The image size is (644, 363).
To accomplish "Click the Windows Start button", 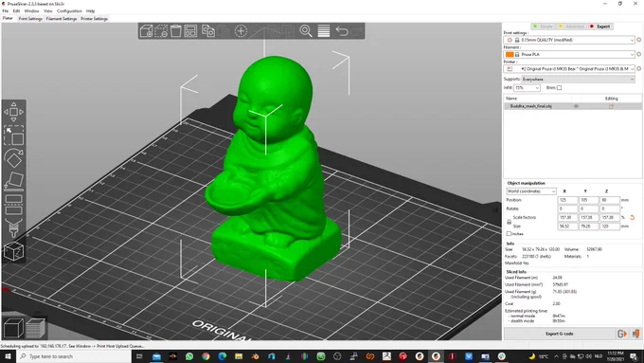I will [x=8, y=356].
